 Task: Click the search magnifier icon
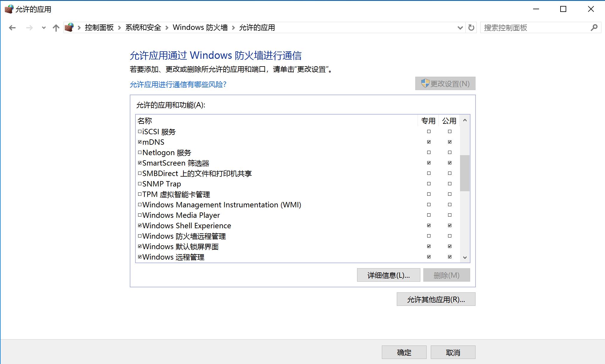tap(594, 28)
